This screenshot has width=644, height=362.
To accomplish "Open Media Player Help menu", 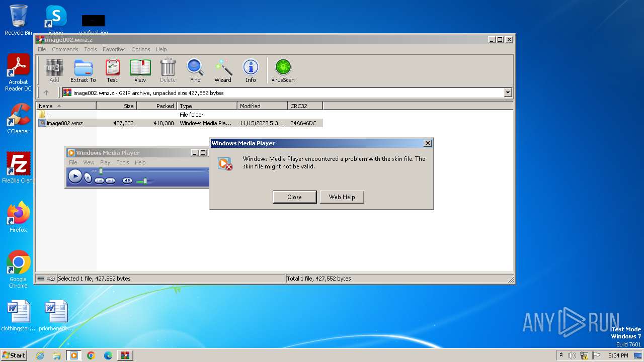I will (140, 162).
